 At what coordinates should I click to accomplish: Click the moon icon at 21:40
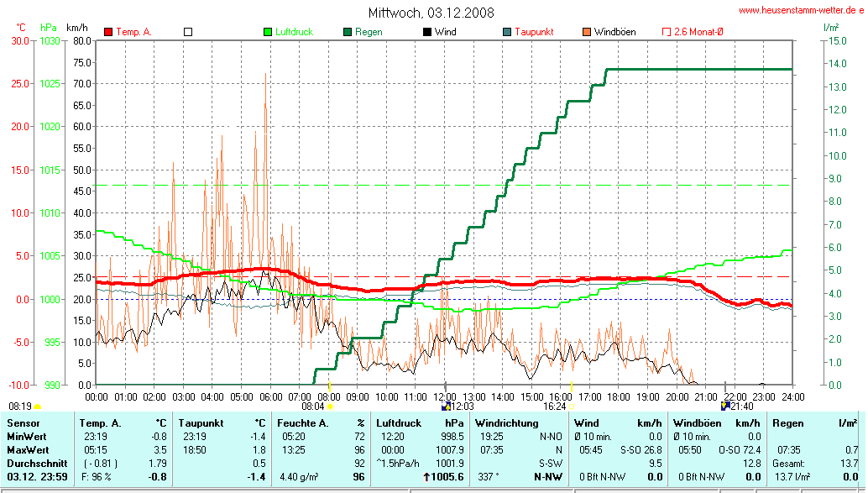(x=727, y=406)
